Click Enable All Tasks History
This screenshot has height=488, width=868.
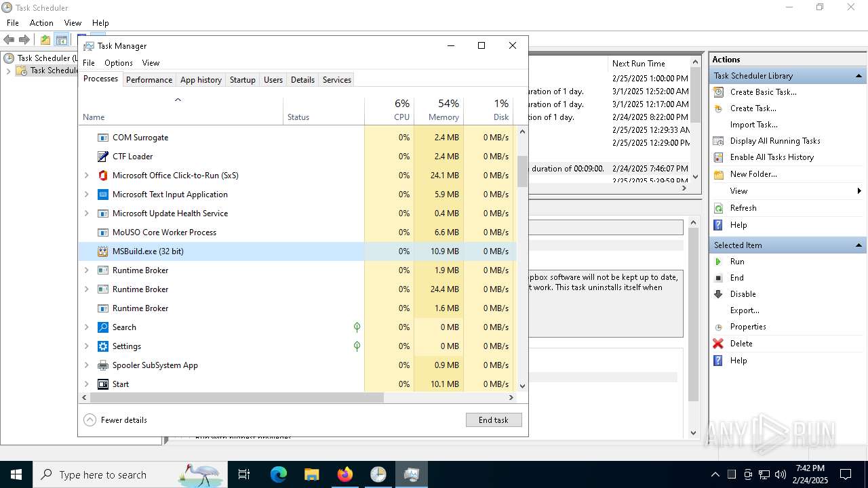pyautogui.click(x=772, y=157)
